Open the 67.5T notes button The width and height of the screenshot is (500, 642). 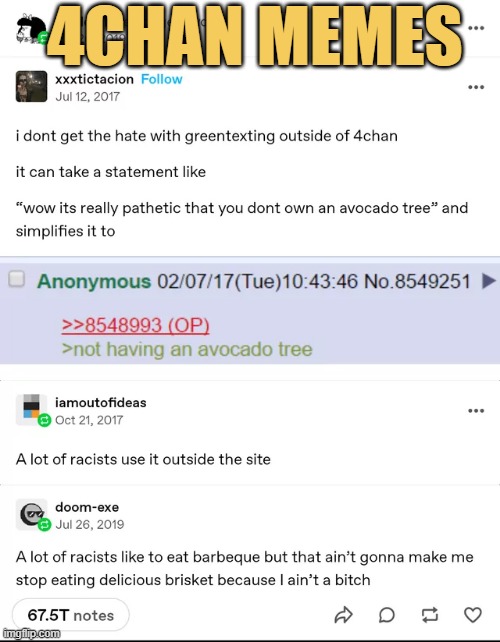[x=71, y=615]
